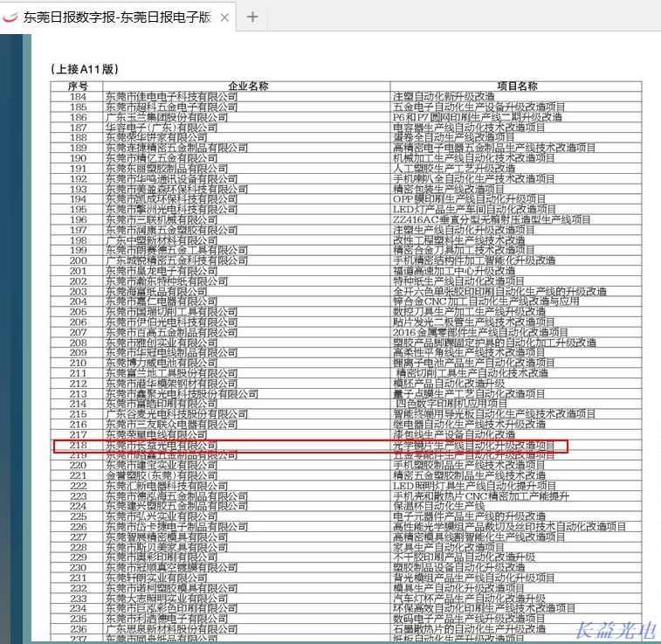Click company 东莞市冠顺真空镀膜有限公司
The height and width of the screenshot is (644, 661).
[171, 568]
